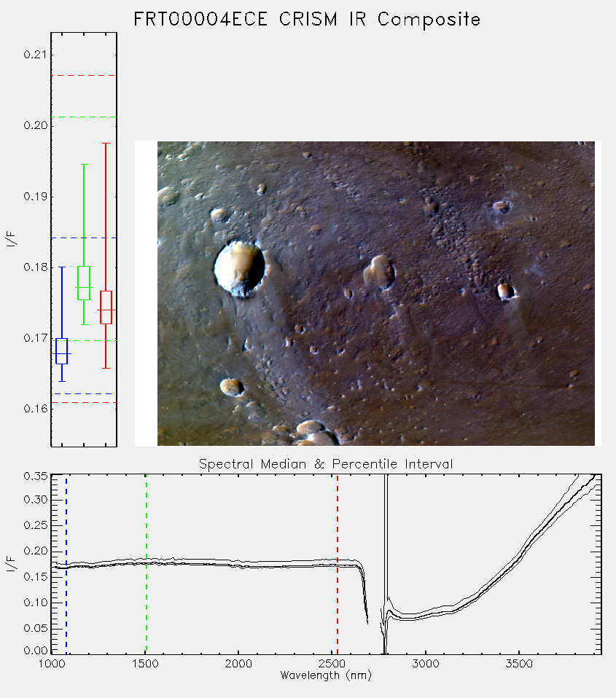Screen dimensions: 616x698
Task: Select the red dashed wavelength marker near 2500 nm
Action: coord(338,563)
